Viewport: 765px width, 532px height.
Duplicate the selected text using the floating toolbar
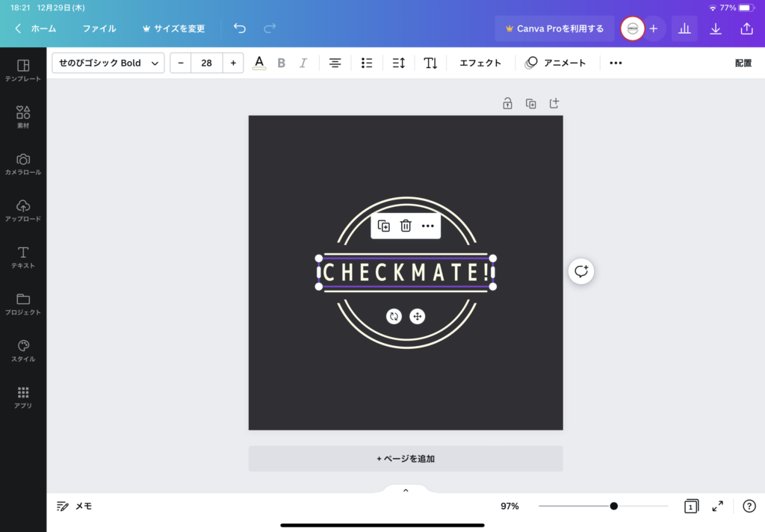pyautogui.click(x=384, y=226)
